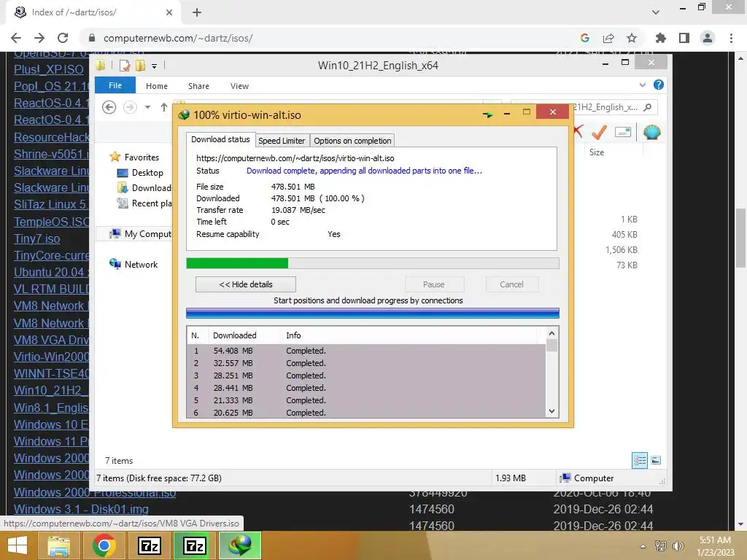Screen dimensions: 747x560
Task: Open the Home ribbon tab
Action: coord(157,86)
